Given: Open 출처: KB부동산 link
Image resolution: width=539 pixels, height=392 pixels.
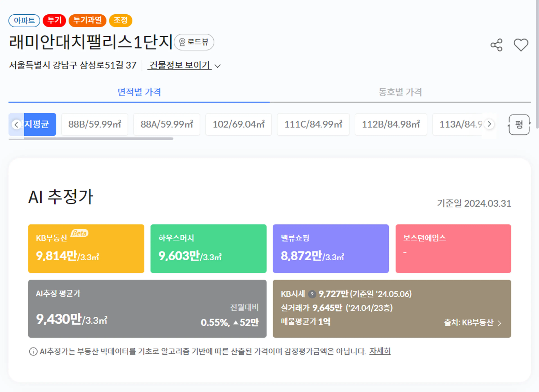Looking at the screenshot, I should tap(473, 323).
